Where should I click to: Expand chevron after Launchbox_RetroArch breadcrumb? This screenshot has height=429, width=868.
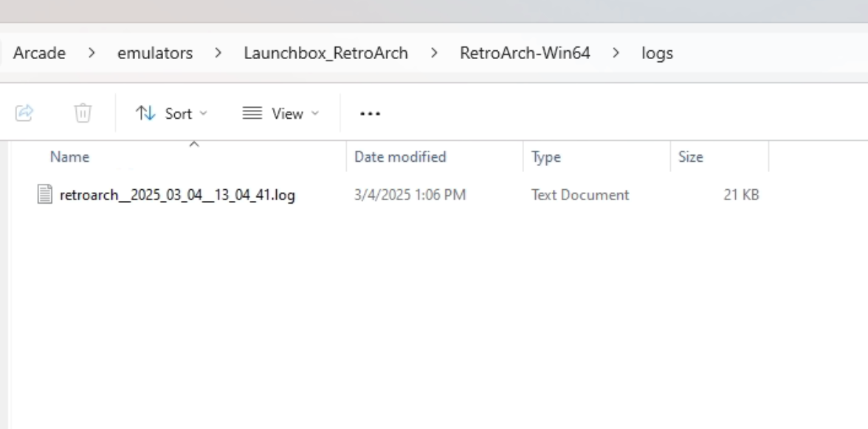(434, 53)
